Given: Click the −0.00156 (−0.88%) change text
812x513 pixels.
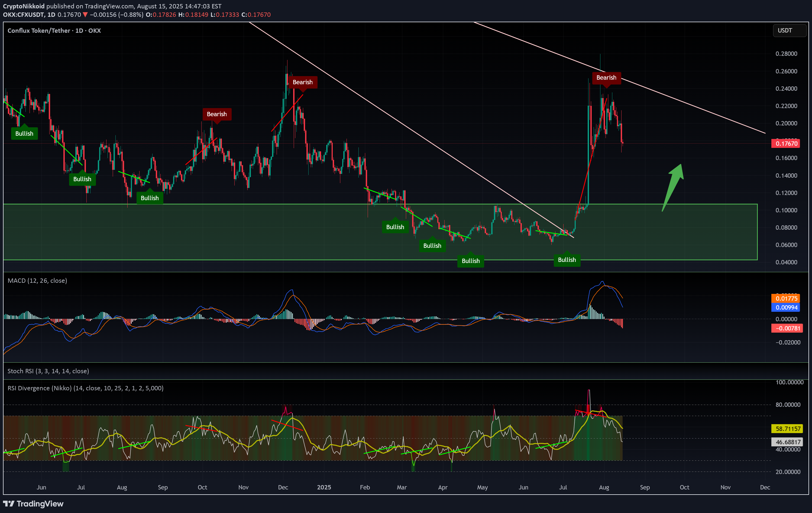Looking at the screenshot, I should (x=117, y=15).
